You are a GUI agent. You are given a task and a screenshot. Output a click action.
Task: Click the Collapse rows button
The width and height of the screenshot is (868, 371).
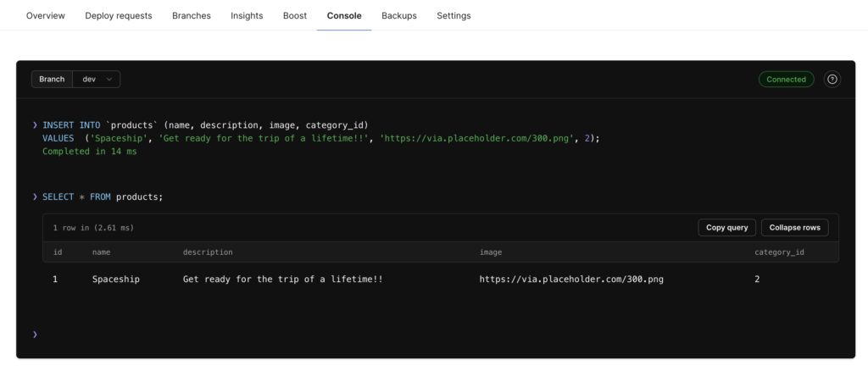(x=794, y=227)
